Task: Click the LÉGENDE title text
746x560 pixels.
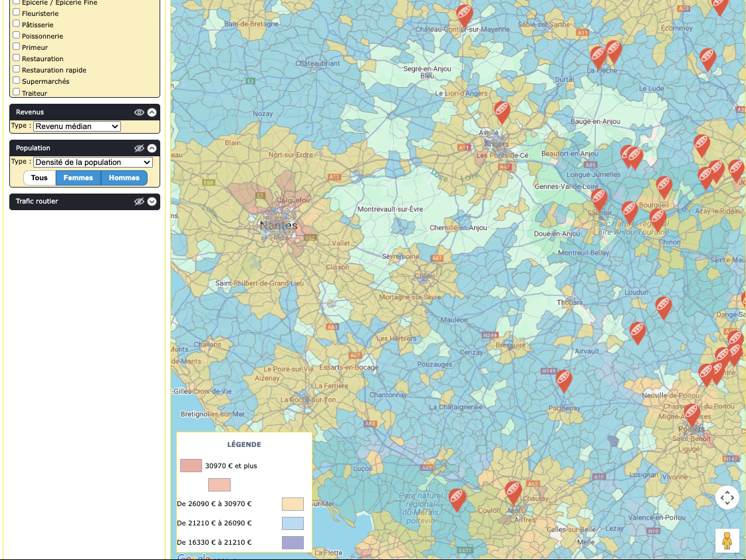Action: point(244,444)
